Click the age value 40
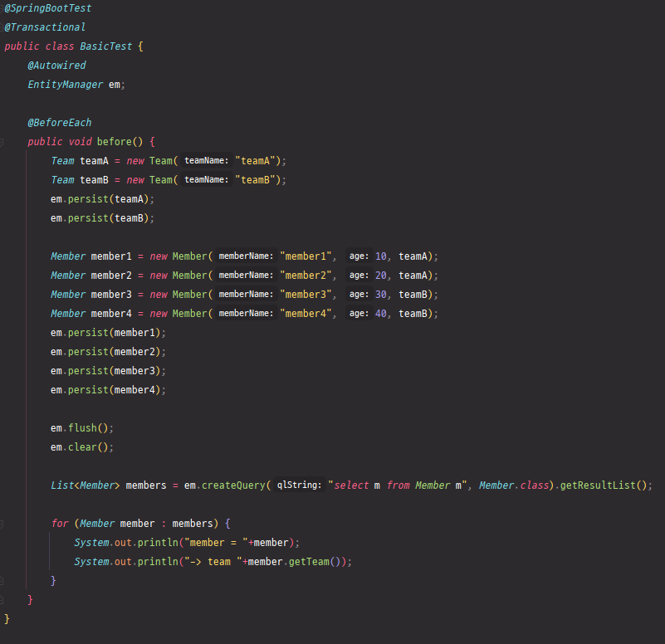The width and height of the screenshot is (665, 644). 380,314
